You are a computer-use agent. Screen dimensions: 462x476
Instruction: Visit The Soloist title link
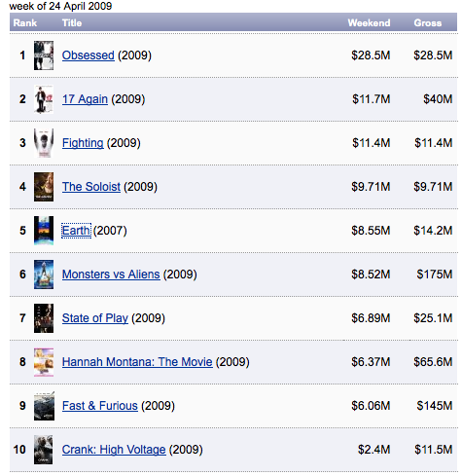click(x=91, y=187)
